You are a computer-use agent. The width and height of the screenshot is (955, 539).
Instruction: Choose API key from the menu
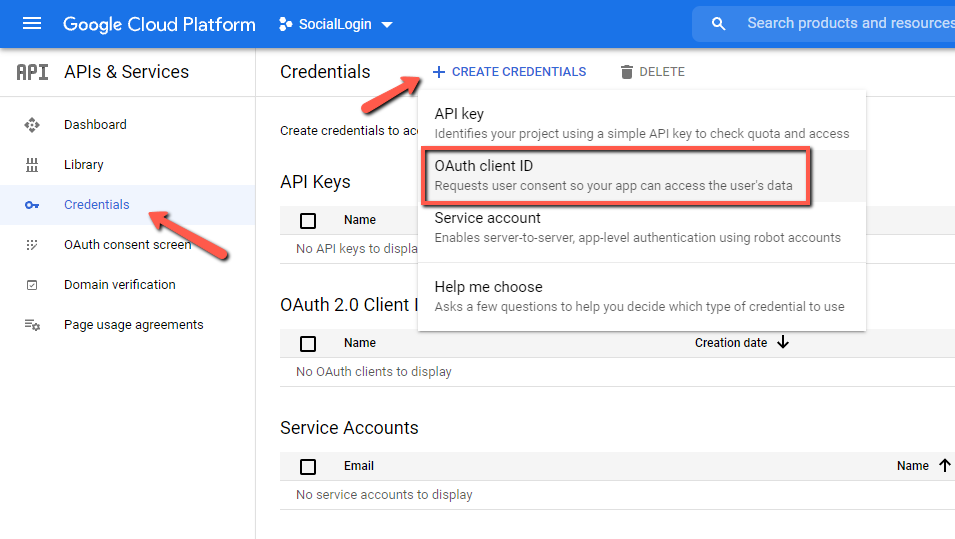[642, 124]
